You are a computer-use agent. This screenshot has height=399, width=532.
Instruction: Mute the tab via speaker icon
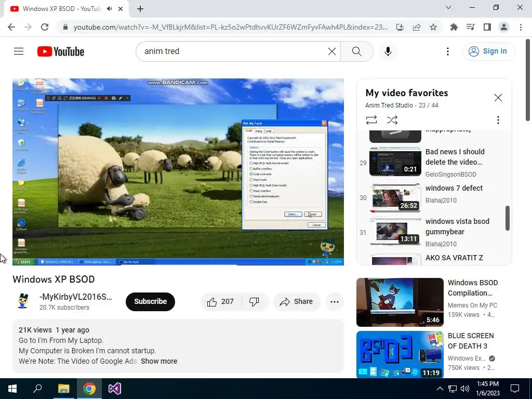tap(109, 9)
